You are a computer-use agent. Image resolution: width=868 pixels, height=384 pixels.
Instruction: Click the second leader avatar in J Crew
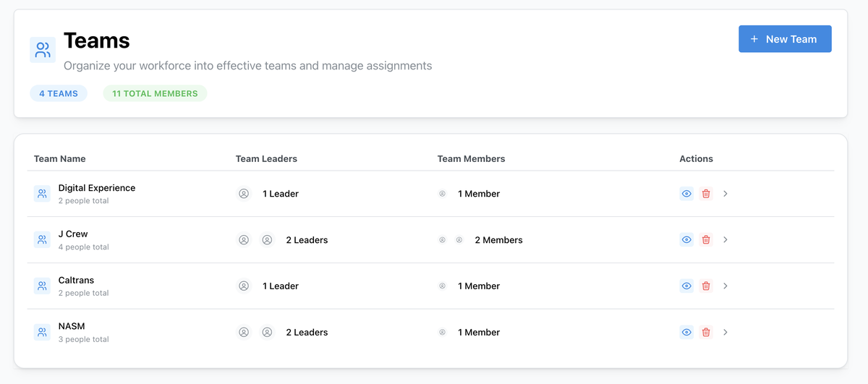[267, 240]
